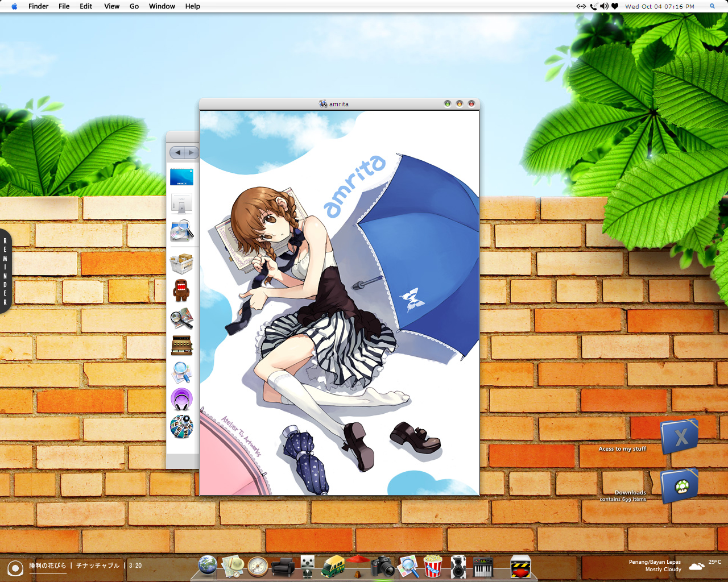Viewport: 728px width, 582px height.
Task: Open the compass dock icon
Action: pyautogui.click(x=258, y=567)
